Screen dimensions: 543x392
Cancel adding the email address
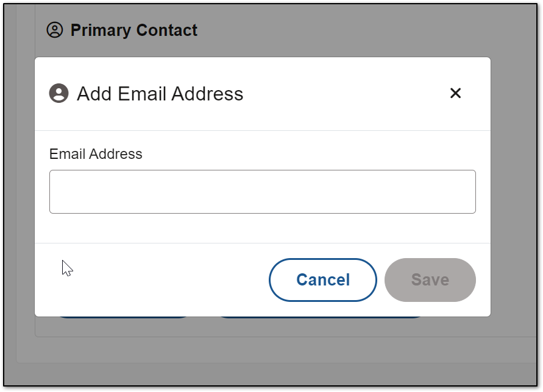(323, 279)
